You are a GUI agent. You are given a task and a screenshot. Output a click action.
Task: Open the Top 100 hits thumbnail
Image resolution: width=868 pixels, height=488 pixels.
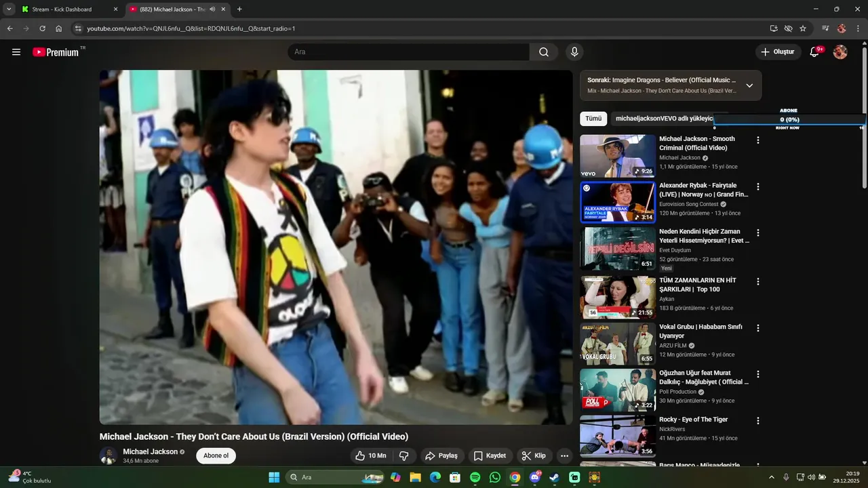point(618,297)
